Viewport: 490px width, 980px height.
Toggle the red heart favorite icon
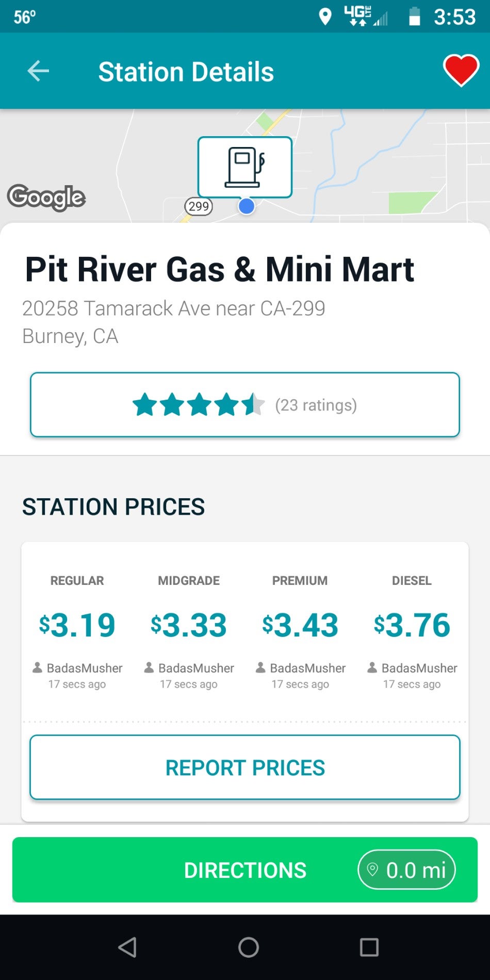[x=461, y=71]
